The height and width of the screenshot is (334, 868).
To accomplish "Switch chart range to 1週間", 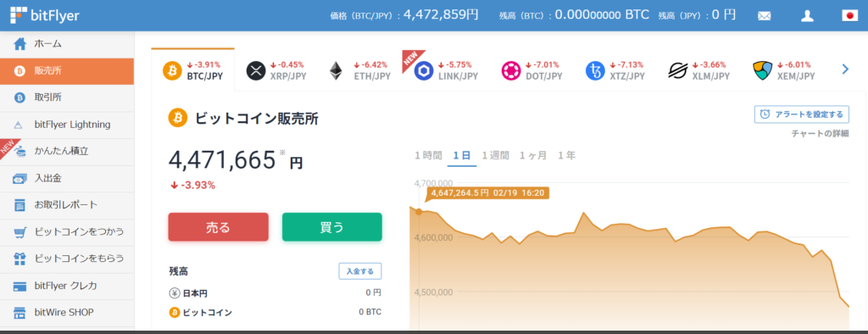I will [495, 156].
